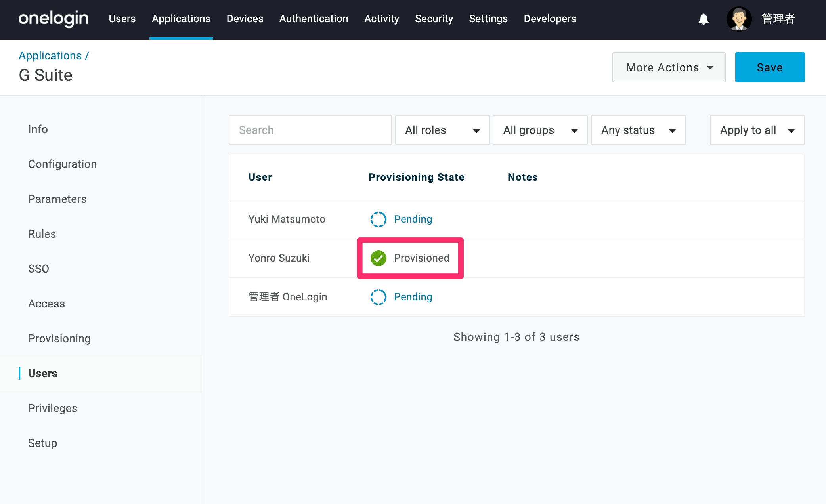Open the Settings top menu

coord(488,19)
